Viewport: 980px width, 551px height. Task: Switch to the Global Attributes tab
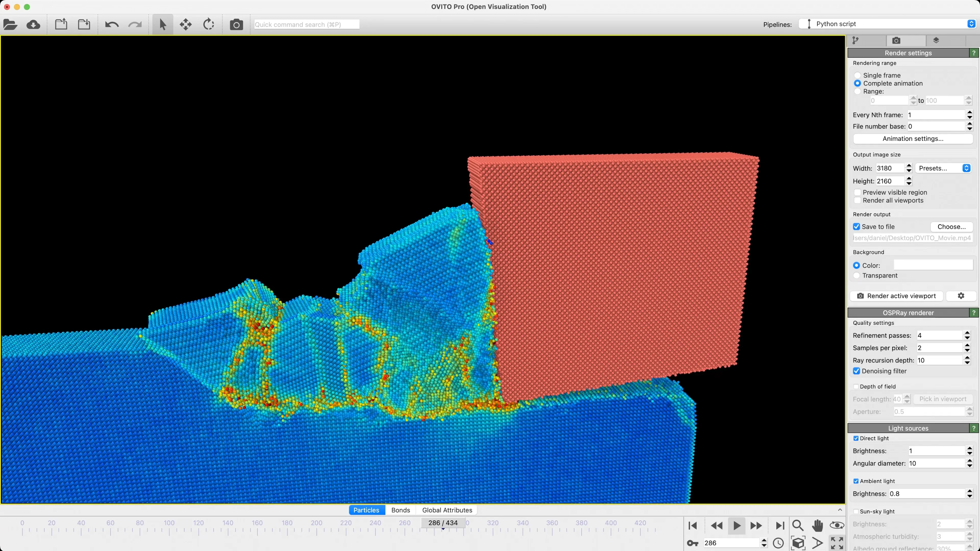click(447, 510)
